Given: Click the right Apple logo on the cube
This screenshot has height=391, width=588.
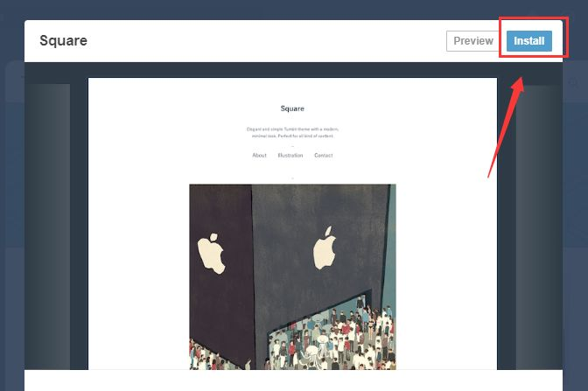Looking at the screenshot, I should (x=325, y=248).
